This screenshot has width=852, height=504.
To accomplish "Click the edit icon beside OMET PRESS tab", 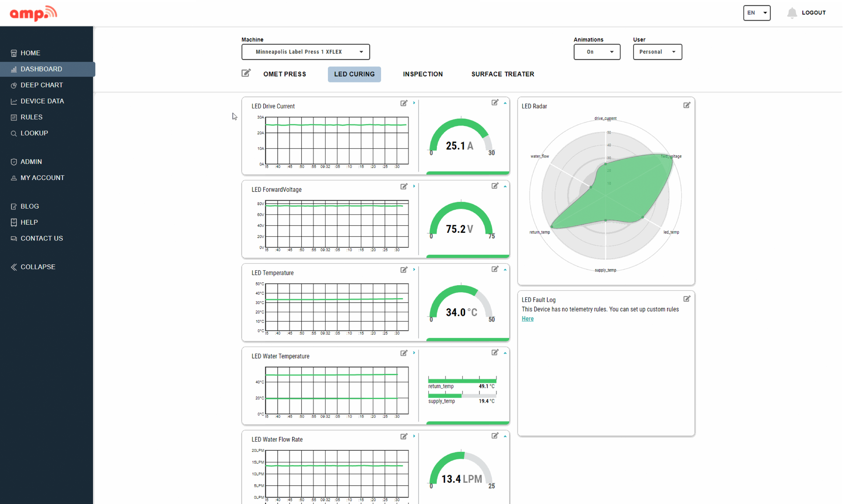I will click(x=246, y=73).
